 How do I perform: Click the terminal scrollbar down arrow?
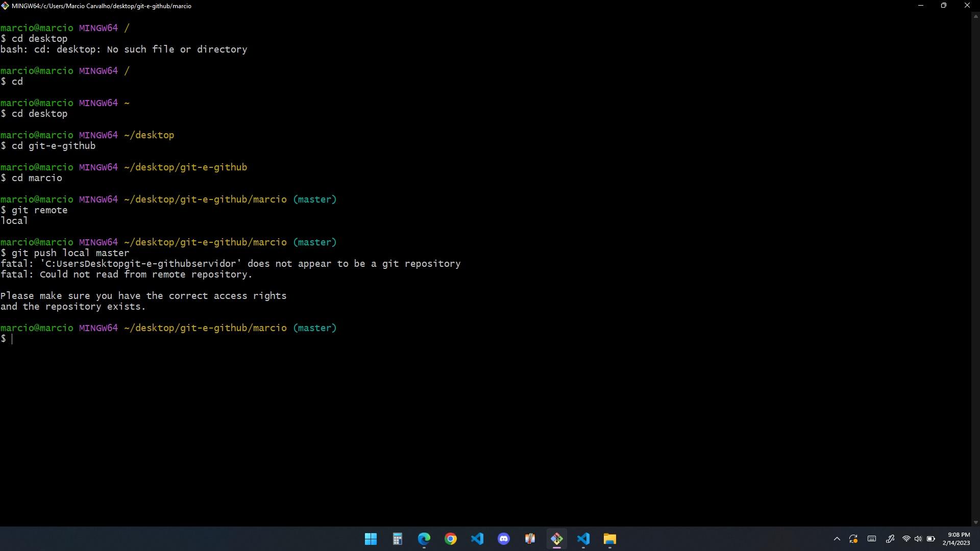975,522
